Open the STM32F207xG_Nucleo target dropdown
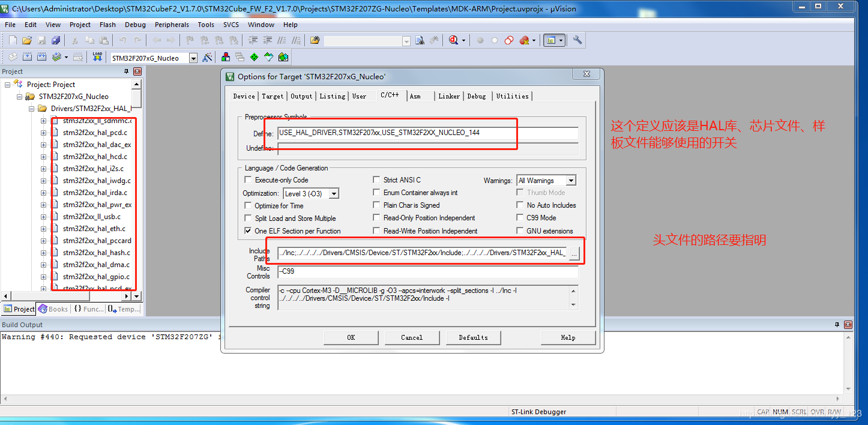 tap(193, 58)
